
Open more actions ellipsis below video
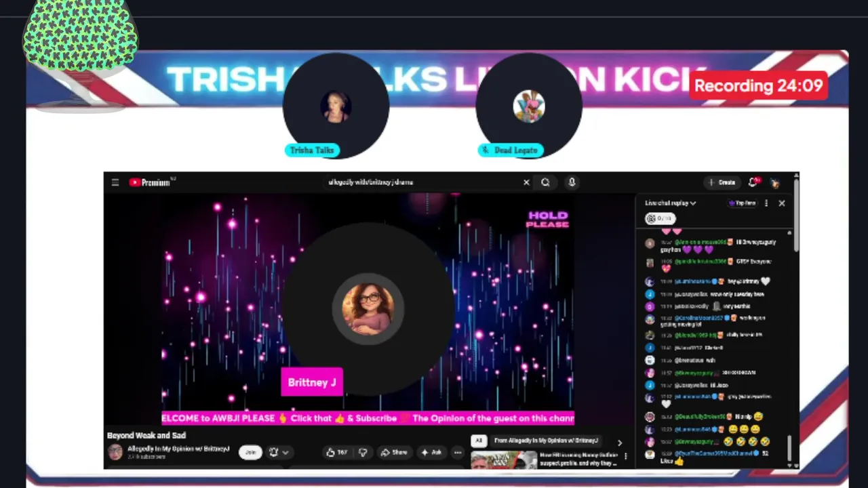tap(458, 452)
